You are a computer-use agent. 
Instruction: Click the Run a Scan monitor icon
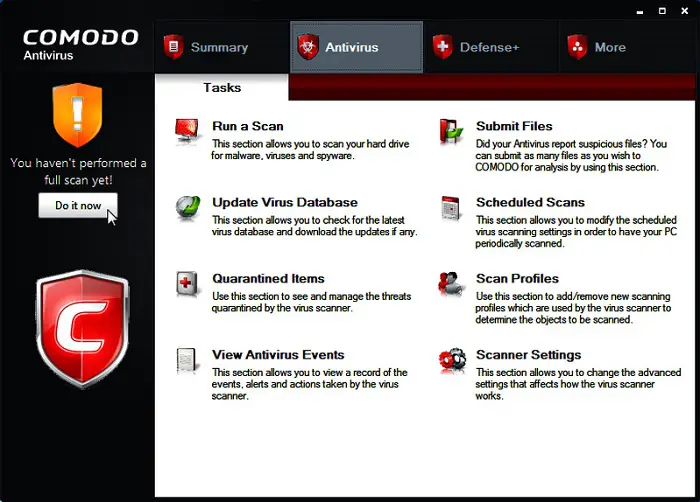click(x=187, y=131)
